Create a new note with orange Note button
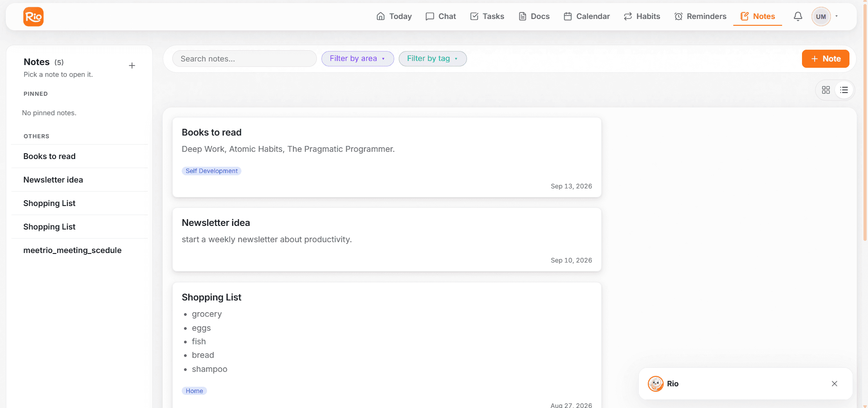The width and height of the screenshot is (868, 408). pyautogui.click(x=826, y=59)
